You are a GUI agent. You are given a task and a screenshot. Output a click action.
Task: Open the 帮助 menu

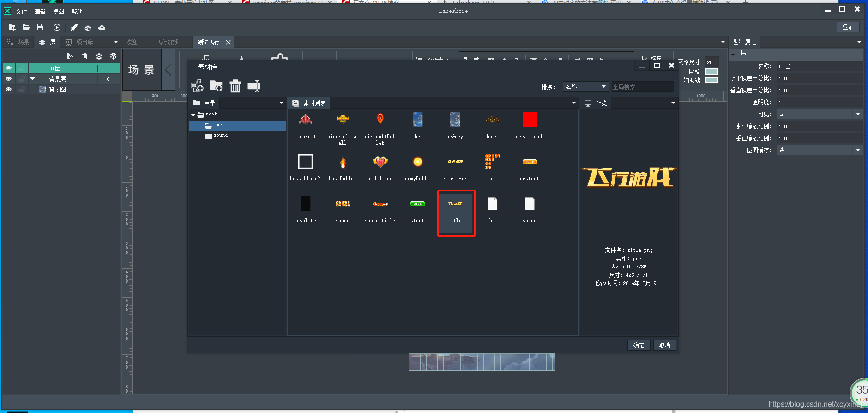pyautogui.click(x=77, y=12)
